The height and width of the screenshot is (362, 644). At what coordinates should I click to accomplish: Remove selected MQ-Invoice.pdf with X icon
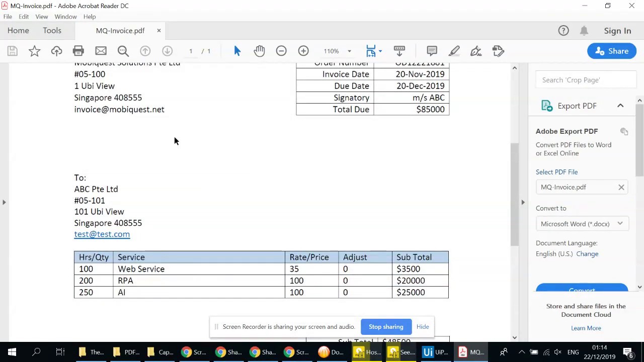point(621,187)
